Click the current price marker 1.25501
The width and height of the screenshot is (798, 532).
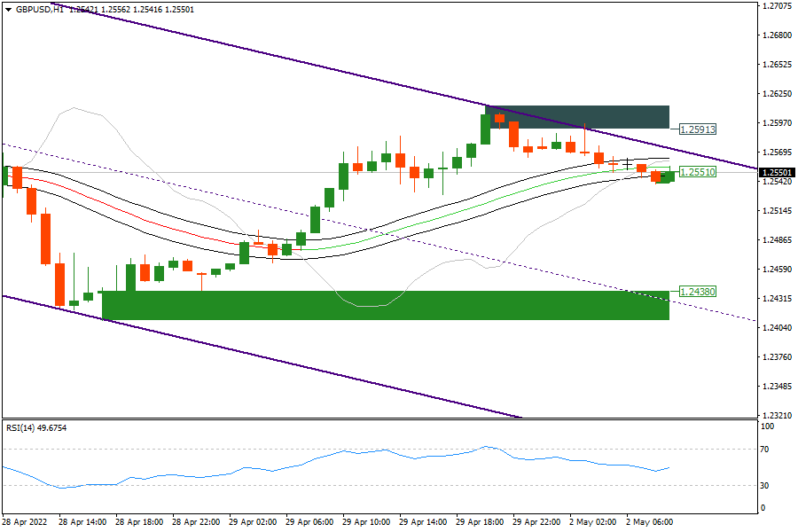[777, 172]
